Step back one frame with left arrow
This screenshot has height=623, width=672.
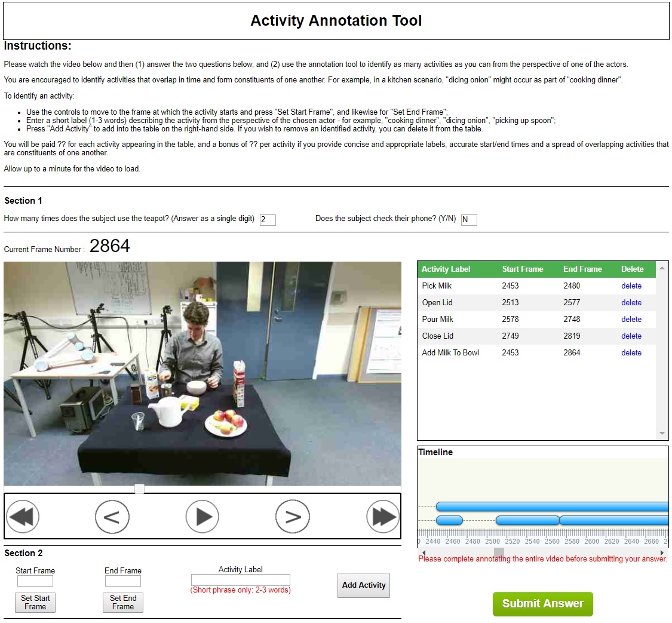click(x=112, y=517)
